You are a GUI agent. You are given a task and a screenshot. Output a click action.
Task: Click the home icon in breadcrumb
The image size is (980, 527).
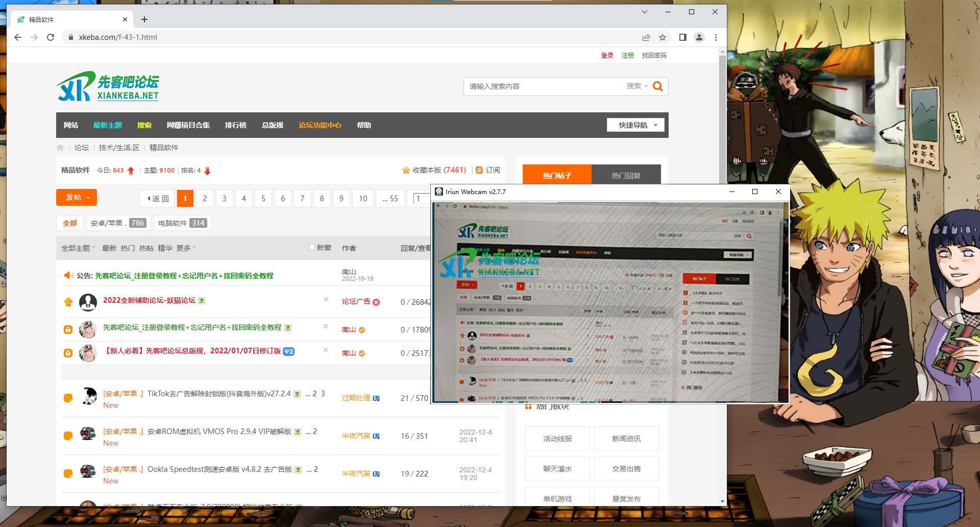(x=60, y=148)
